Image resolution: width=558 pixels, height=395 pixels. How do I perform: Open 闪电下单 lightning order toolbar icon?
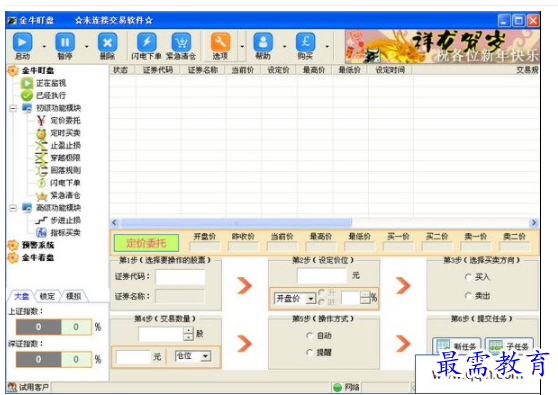click(147, 42)
